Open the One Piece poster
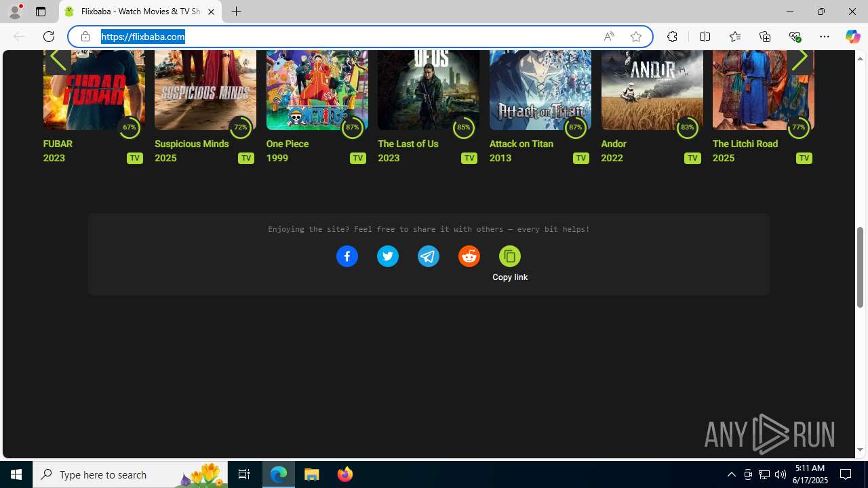 click(x=317, y=89)
